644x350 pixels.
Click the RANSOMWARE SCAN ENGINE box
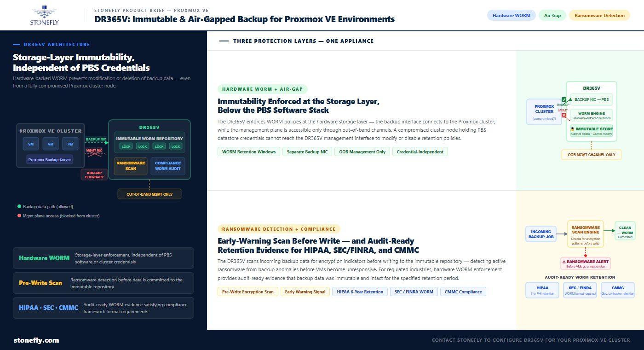(x=585, y=233)
